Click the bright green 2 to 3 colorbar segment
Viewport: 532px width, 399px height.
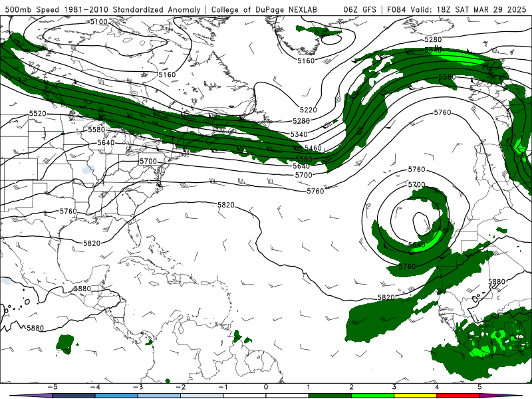372,396
